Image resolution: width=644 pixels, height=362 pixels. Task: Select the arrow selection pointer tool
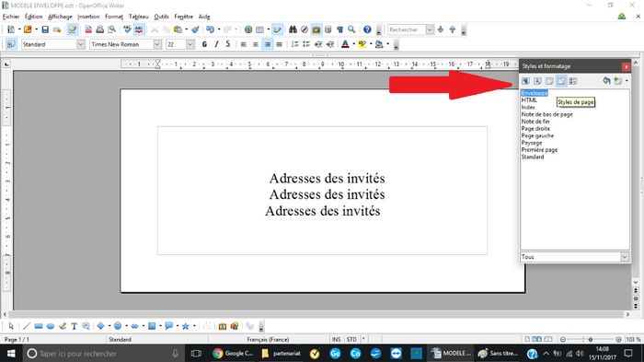click(11, 326)
